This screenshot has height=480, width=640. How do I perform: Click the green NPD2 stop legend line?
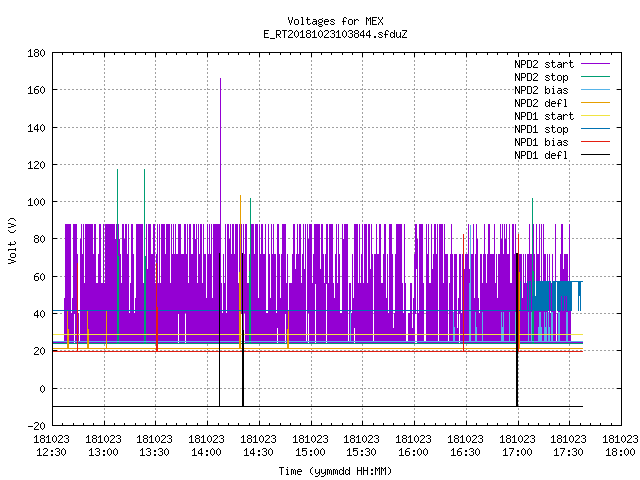pos(595,77)
